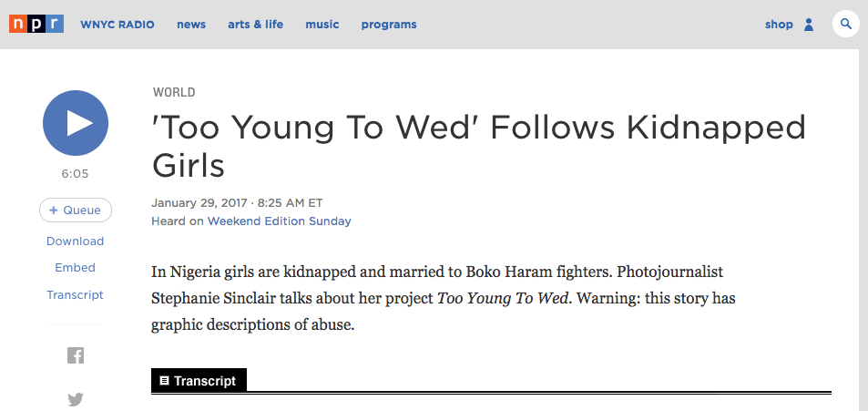
Task: Open the Weekend Edition Sunday link
Action: (280, 221)
